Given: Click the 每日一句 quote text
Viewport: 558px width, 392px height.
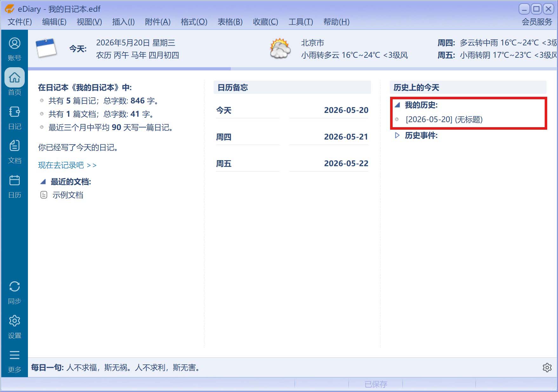Looking at the screenshot, I should (133, 368).
